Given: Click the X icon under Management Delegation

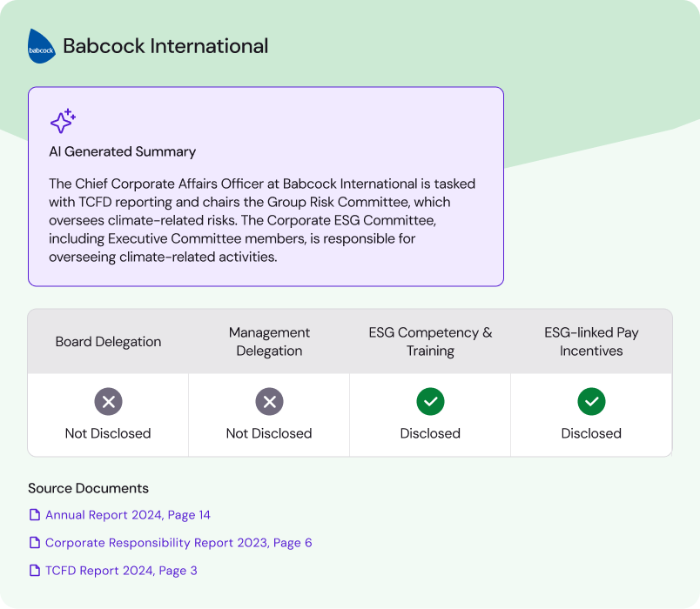Looking at the screenshot, I should point(269,402).
